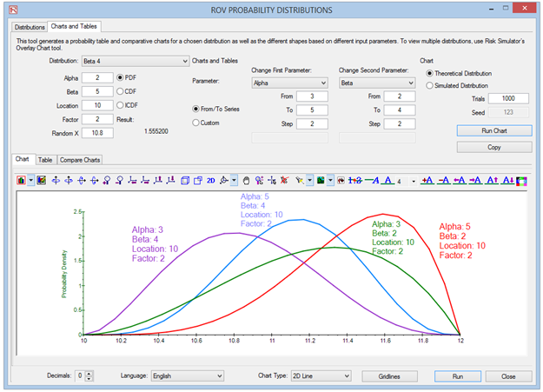Screen dimensions: 543x392
Task: Expand the projection icon's dropdown arrow
Action: 234,180
